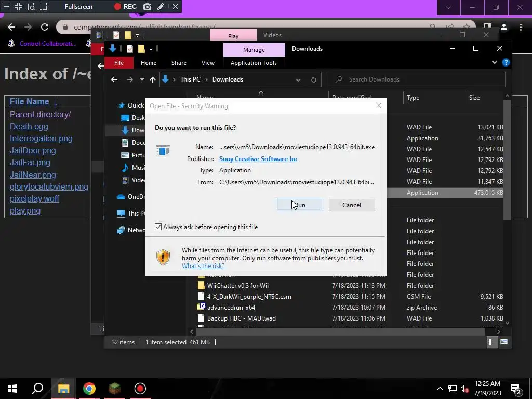Reload the Chrome page
The image size is (532, 399).
coord(45,27)
